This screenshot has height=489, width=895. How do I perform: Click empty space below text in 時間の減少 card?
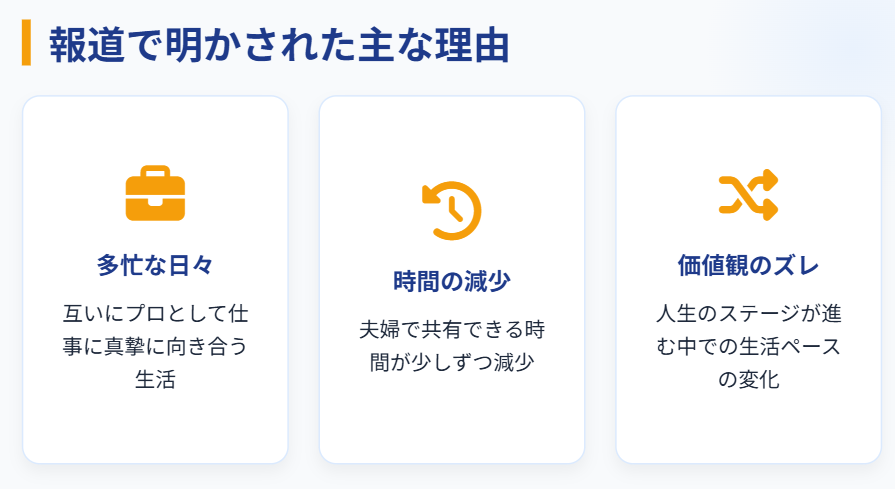pyautogui.click(x=452, y=425)
